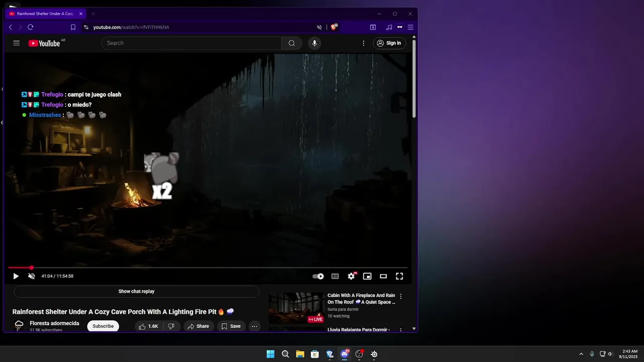Open more actions ellipsis below video
The height and width of the screenshot is (362, 644).
point(255,326)
